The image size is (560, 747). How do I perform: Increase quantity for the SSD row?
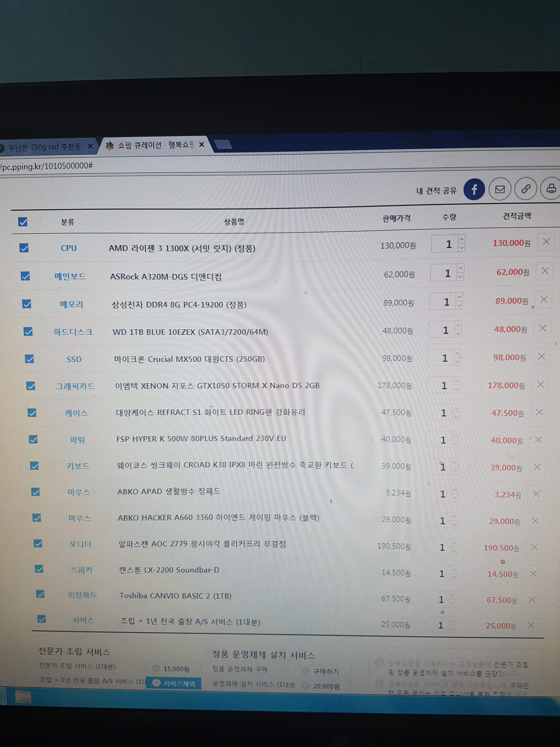[x=457, y=354]
